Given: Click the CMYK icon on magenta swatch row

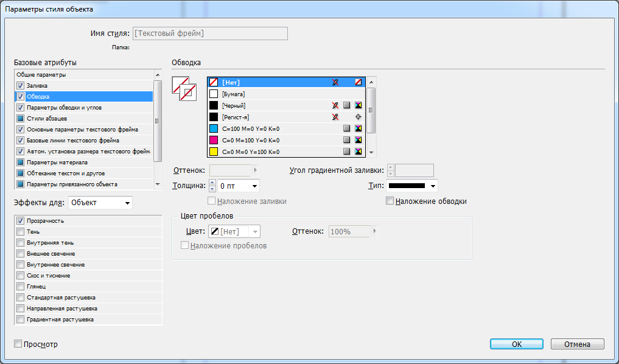Looking at the screenshot, I should tap(358, 140).
